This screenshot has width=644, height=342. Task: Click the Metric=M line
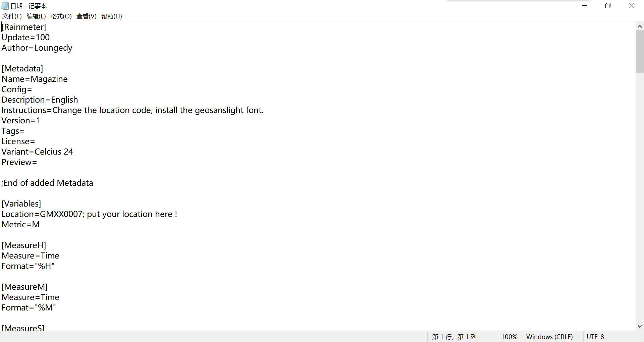20,224
